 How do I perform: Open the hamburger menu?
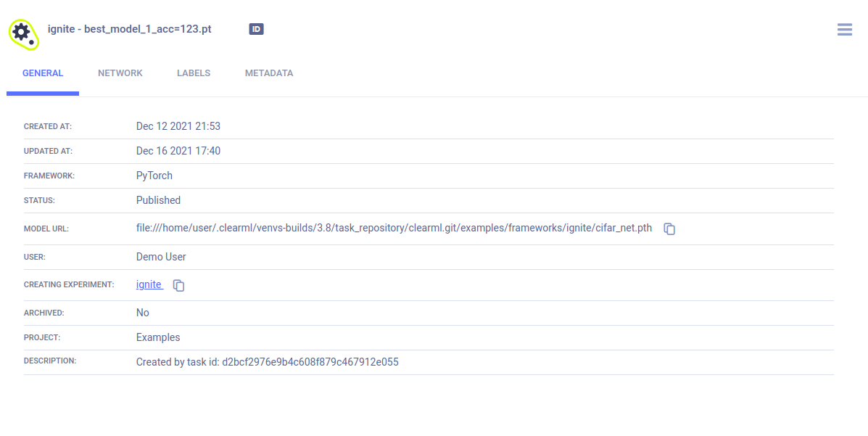click(x=845, y=29)
